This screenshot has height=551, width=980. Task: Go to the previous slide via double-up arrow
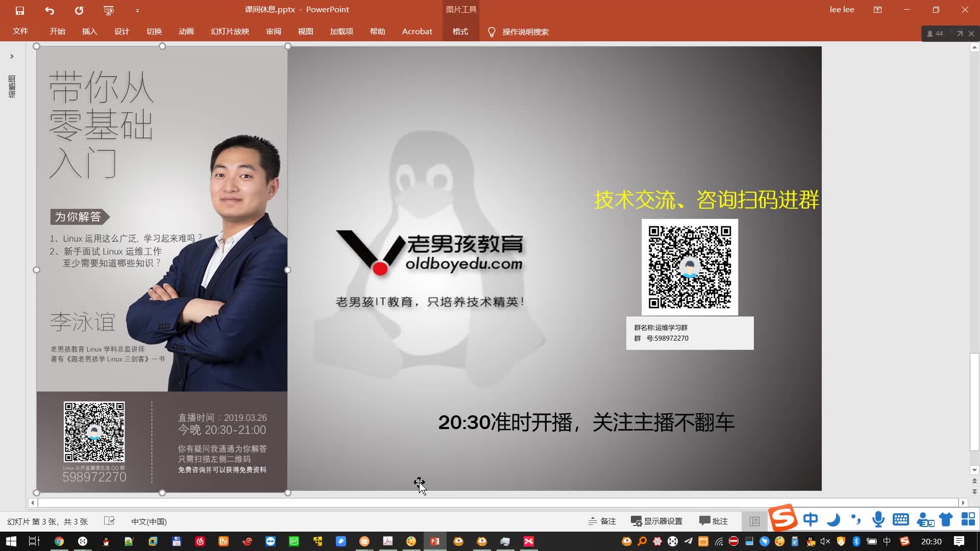974,481
